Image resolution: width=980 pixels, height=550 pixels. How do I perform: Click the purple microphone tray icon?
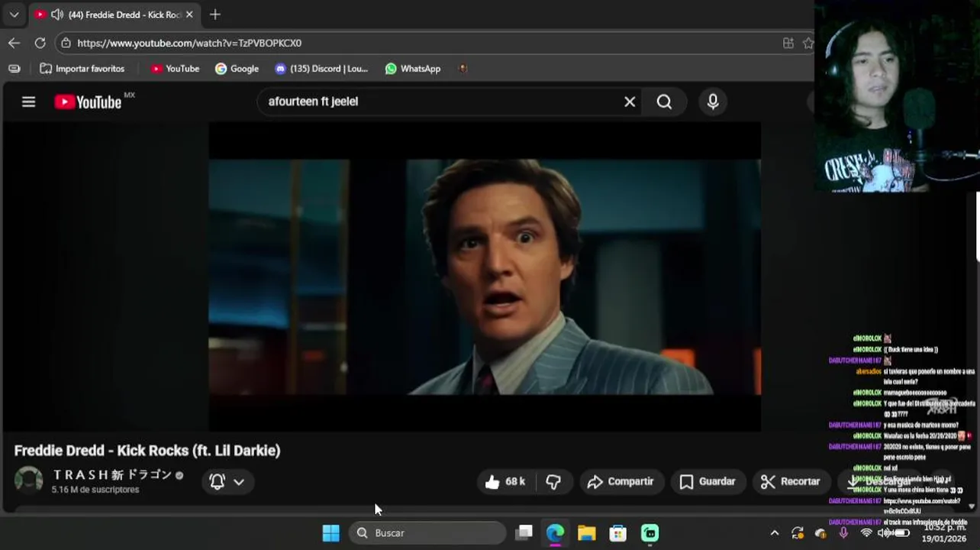point(843,533)
